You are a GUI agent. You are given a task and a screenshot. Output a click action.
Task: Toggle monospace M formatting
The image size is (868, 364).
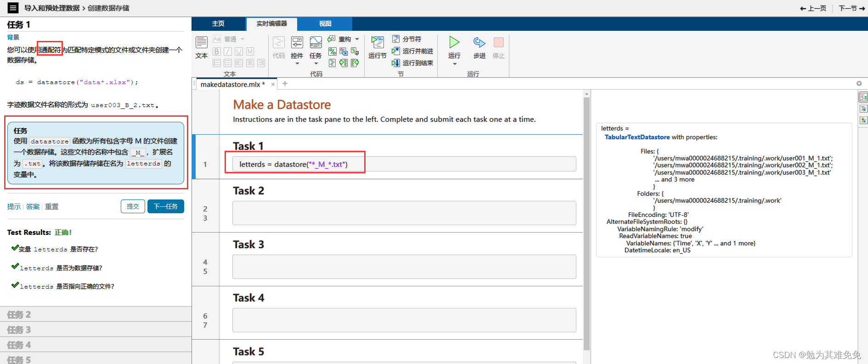(250, 51)
